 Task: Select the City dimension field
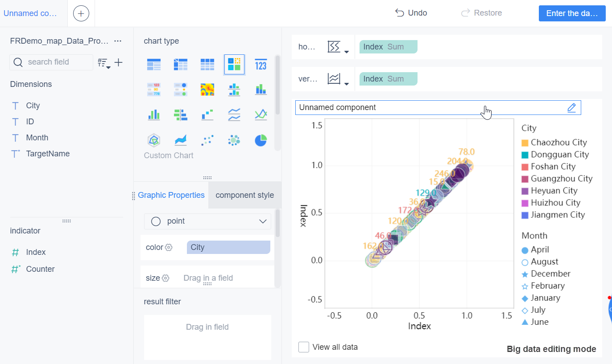(x=33, y=106)
